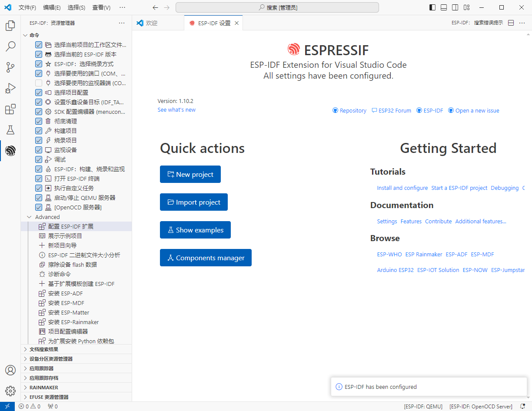Toggle checkbox for 烧录项目
Viewport: 532px width, 411px height.
[39, 140]
